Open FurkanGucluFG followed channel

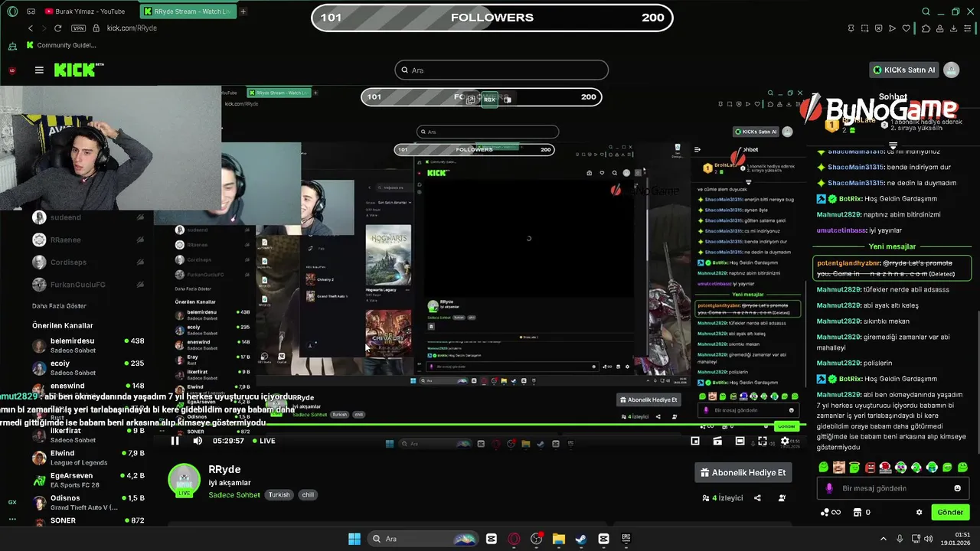click(x=88, y=285)
